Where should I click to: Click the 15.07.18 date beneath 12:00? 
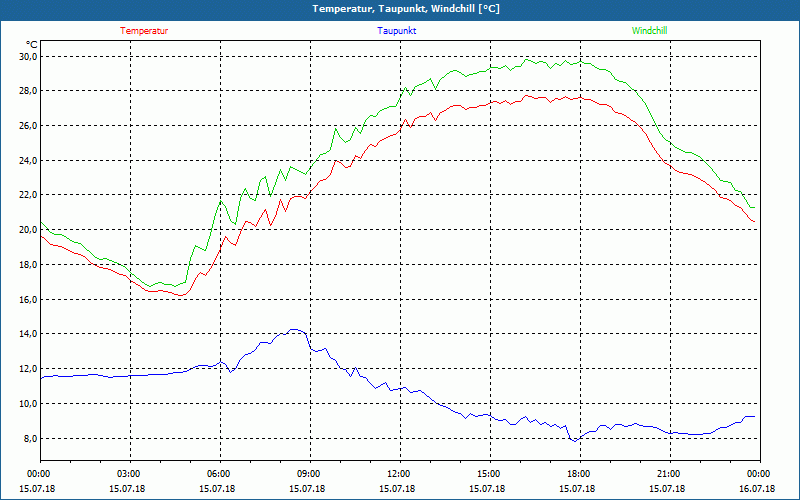(397, 488)
